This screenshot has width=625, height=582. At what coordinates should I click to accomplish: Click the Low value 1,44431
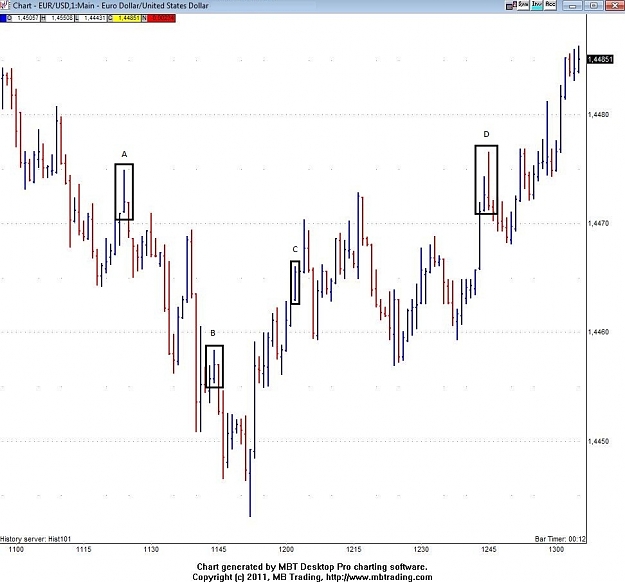[94, 18]
